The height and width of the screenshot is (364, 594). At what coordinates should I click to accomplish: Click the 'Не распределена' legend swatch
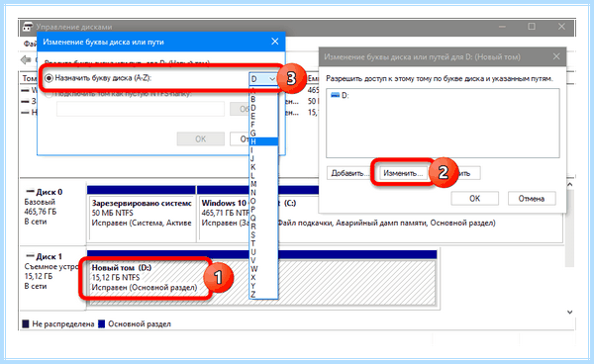coord(26,323)
